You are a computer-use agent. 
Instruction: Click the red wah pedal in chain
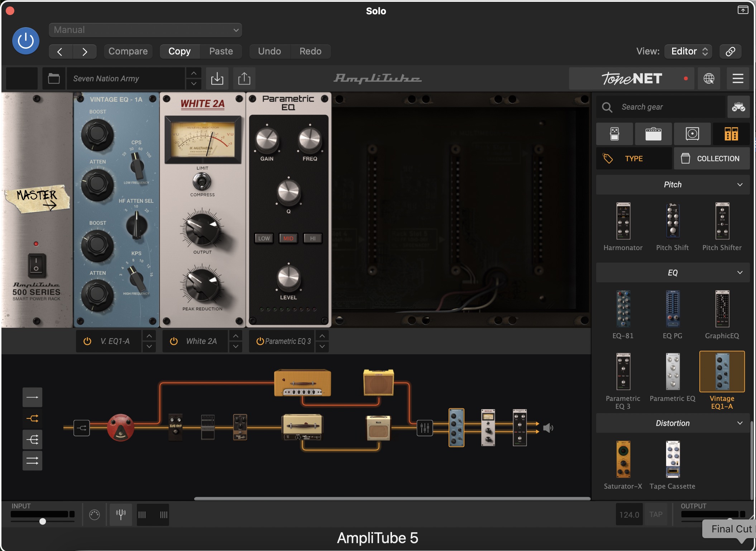click(x=120, y=428)
